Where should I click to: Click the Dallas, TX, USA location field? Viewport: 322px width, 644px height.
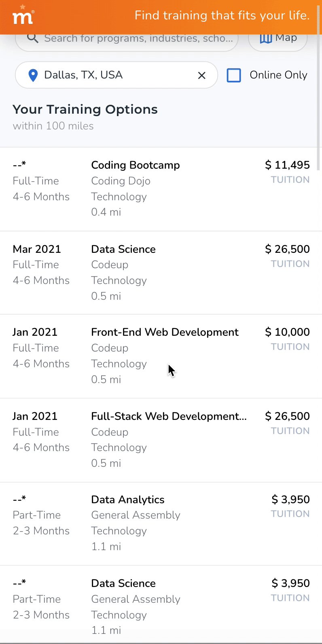[x=113, y=75]
